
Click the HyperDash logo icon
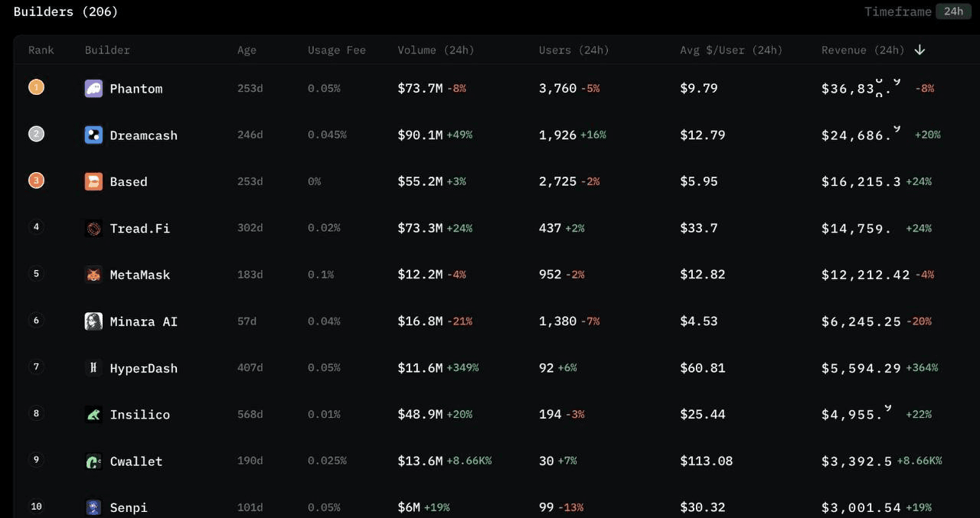point(93,368)
